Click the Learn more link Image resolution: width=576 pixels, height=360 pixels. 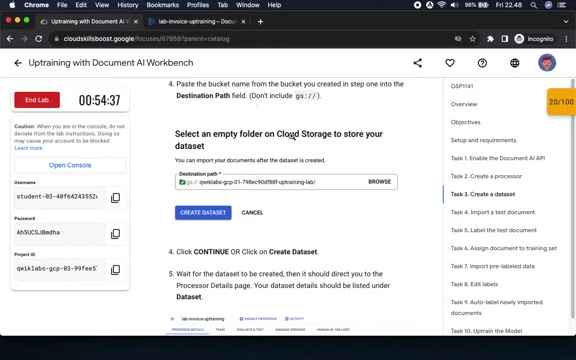click(29, 148)
